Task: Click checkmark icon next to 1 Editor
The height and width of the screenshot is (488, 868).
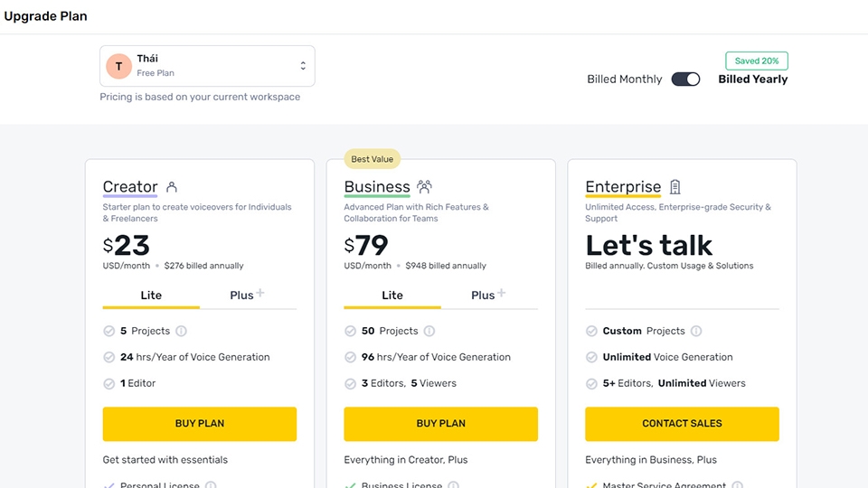Action: point(109,383)
